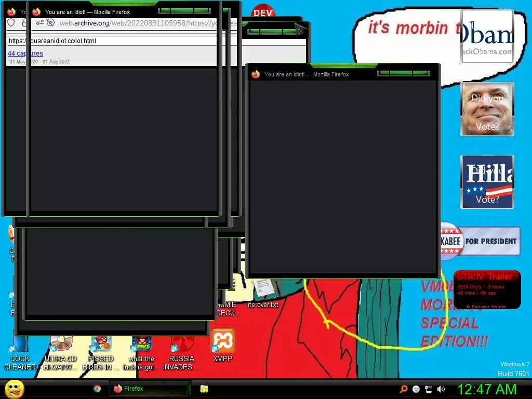
Task: Click the 12:47 AM taskbar clock
Action: tap(486, 389)
